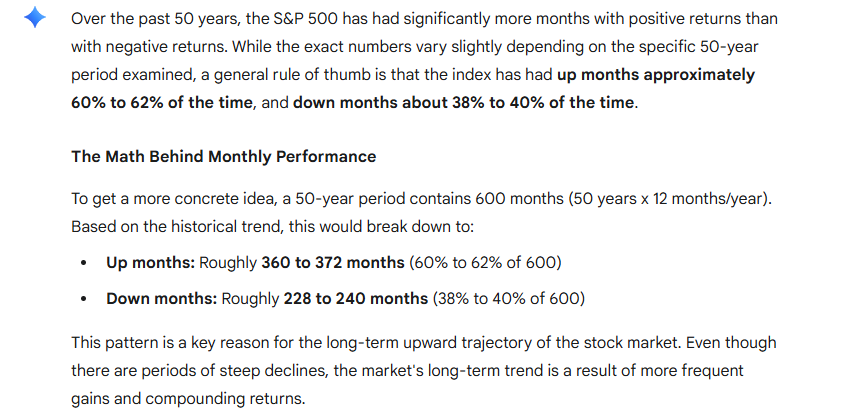Click the bold '60% to 62% of the time' text
Screen dimensions: 845x416
pyautogui.click(x=162, y=102)
